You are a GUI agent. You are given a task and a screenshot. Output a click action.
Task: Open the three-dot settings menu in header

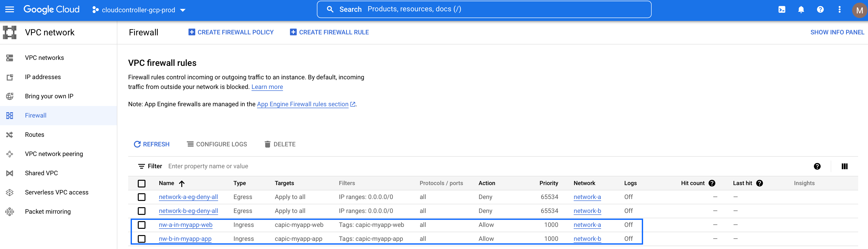pos(839,9)
